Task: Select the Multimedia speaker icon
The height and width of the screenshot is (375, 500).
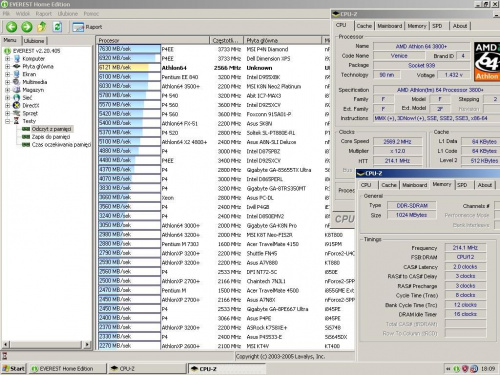Action: point(17,82)
